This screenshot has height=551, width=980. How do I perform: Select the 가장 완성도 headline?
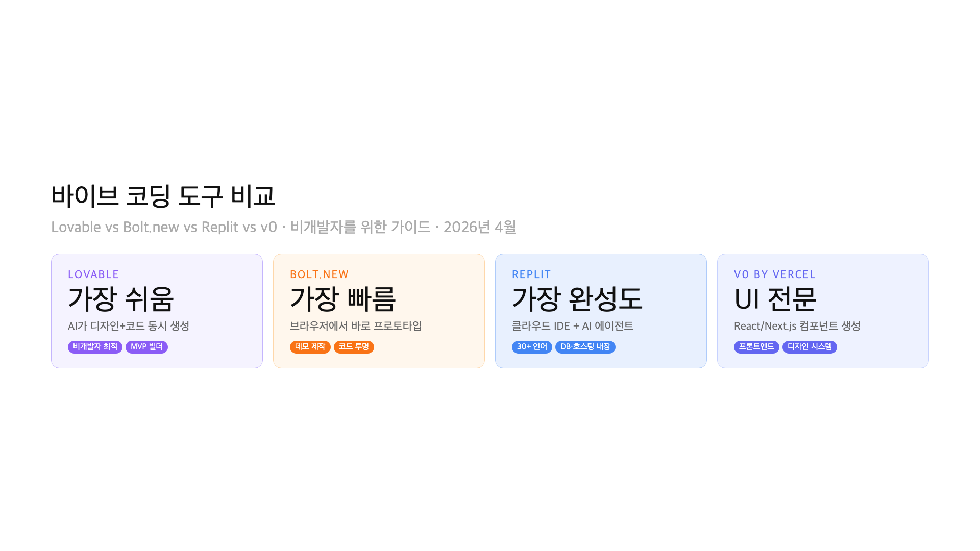pos(577,299)
